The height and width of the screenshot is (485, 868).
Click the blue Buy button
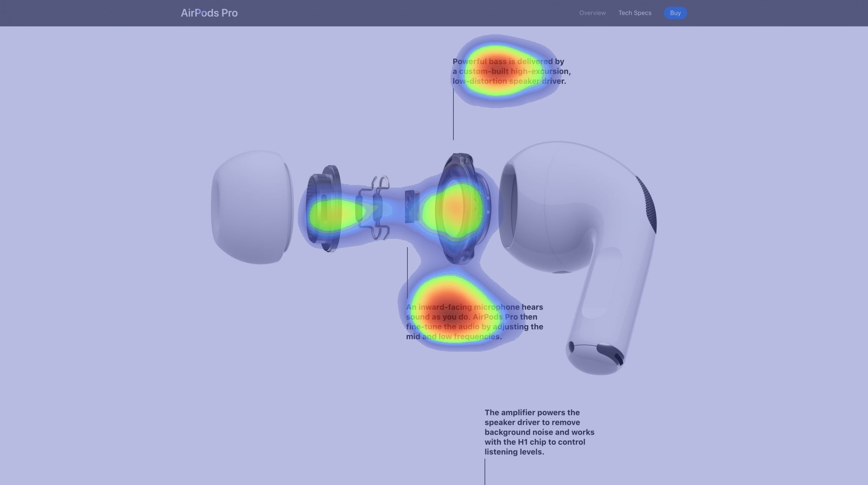(675, 13)
